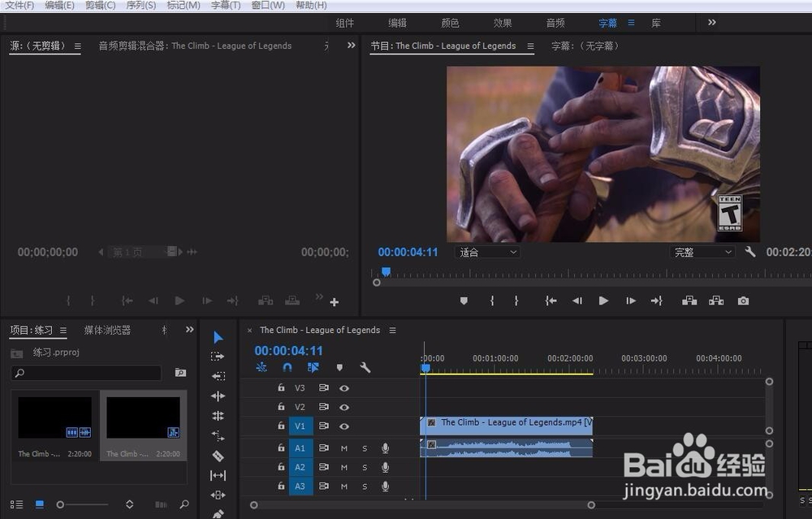Click project panel search field
Screen dimensions: 812x519
click(x=86, y=373)
